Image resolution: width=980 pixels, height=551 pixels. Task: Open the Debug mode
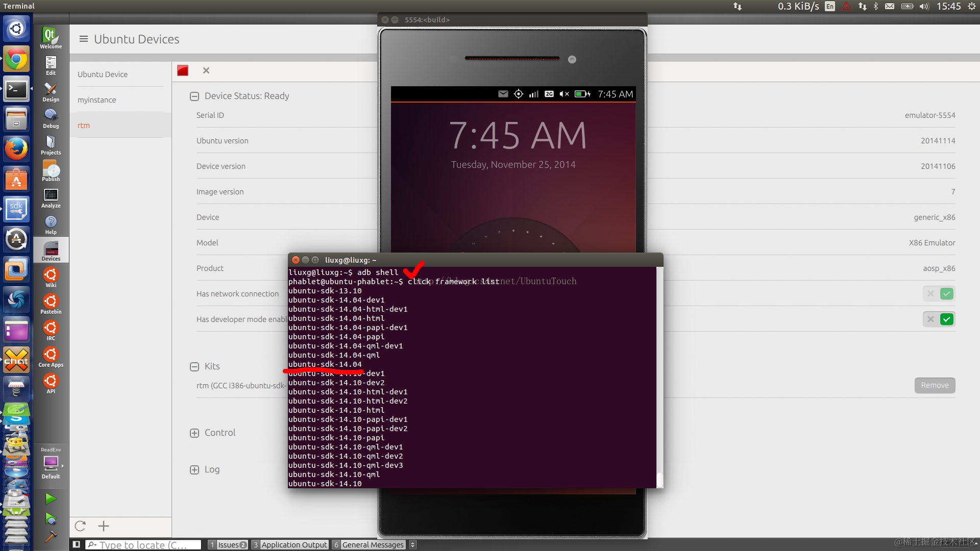point(51,118)
